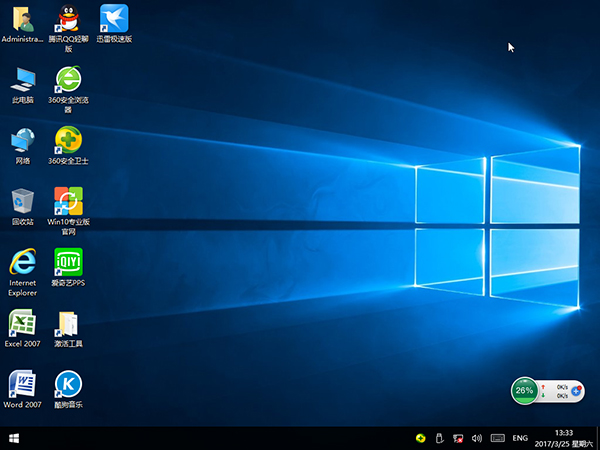This screenshot has height=450, width=600.
Task: Open the 360 Secure Browser shortcut
Action: pyautogui.click(x=68, y=79)
